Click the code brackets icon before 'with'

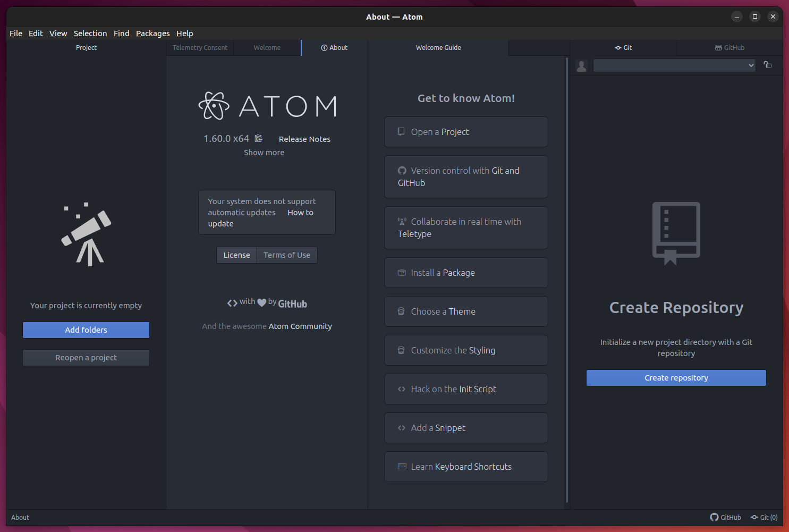coord(232,303)
